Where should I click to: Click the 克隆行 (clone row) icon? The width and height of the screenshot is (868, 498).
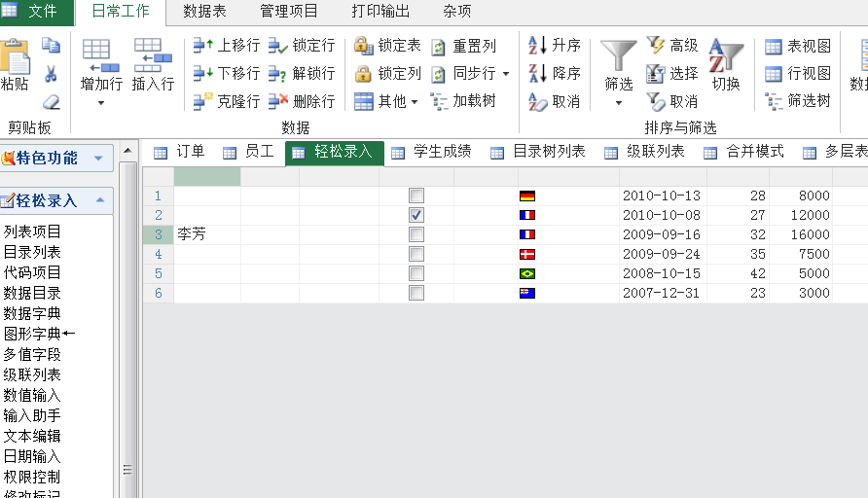(x=203, y=101)
